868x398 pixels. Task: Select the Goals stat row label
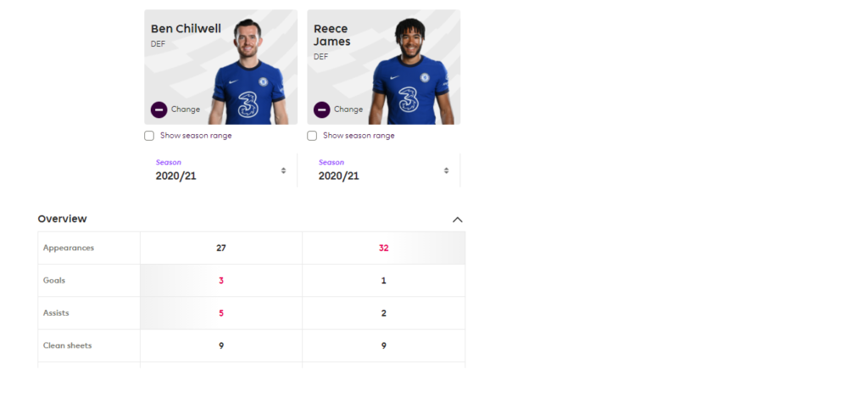click(x=54, y=281)
